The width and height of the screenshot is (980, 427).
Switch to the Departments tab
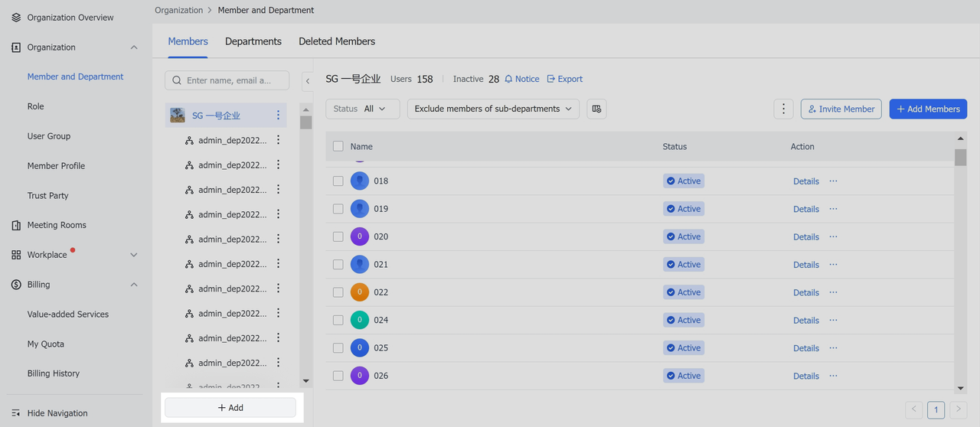[253, 41]
